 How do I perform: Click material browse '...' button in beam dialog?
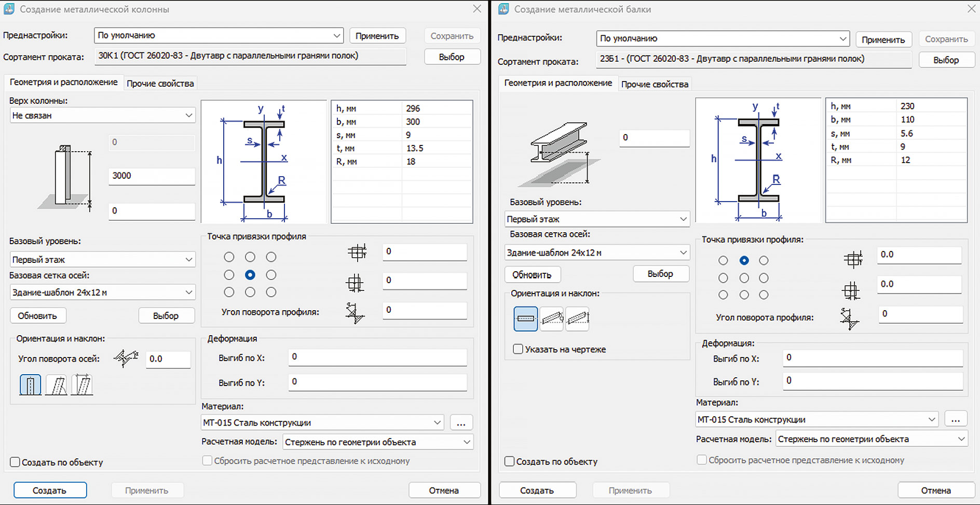point(956,419)
